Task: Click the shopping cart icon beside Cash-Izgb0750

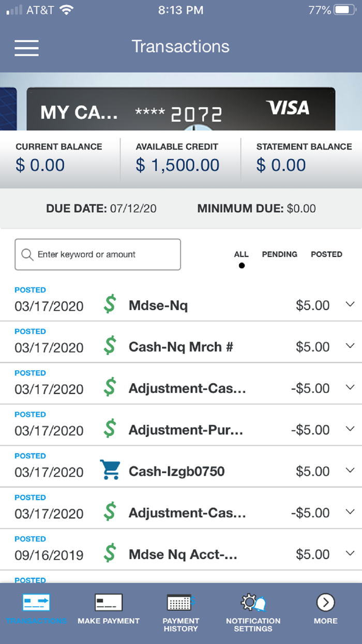Action: coord(110,470)
